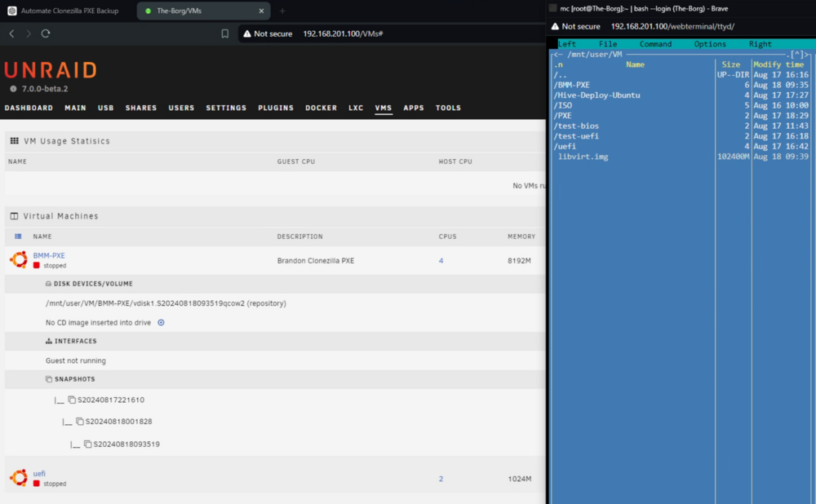Click the BMM-PXE VM name link
Image resolution: width=816 pixels, height=504 pixels.
(x=49, y=255)
